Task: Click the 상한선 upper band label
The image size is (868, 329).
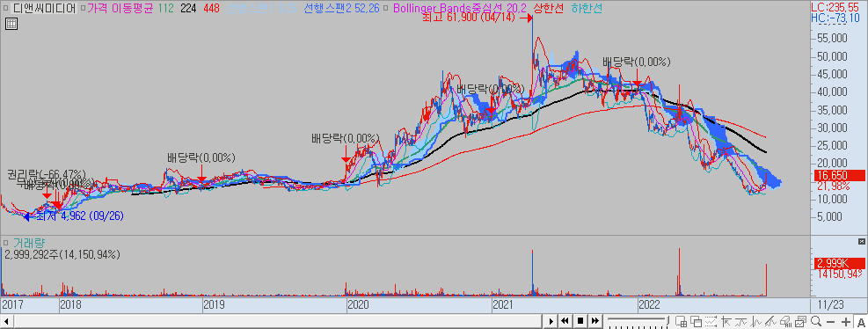Action: [x=550, y=8]
